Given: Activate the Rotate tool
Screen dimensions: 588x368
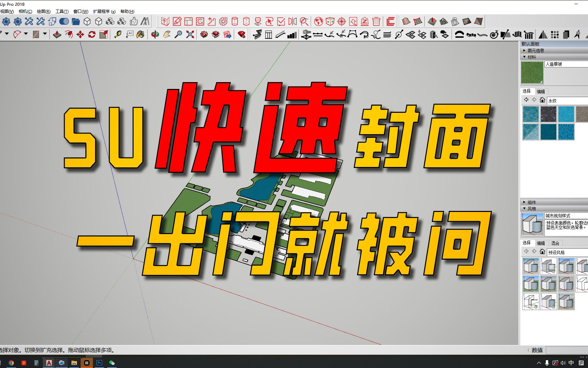Looking at the screenshot, I should click(92, 34).
